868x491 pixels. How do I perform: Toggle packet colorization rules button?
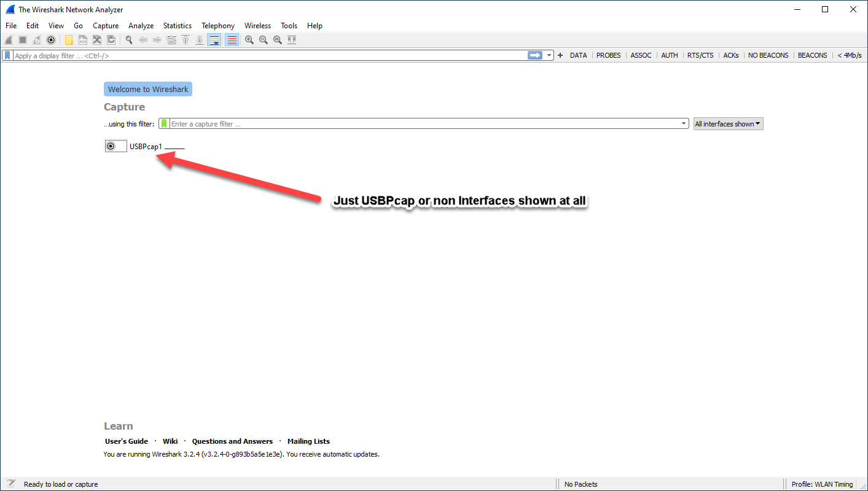click(x=232, y=40)
